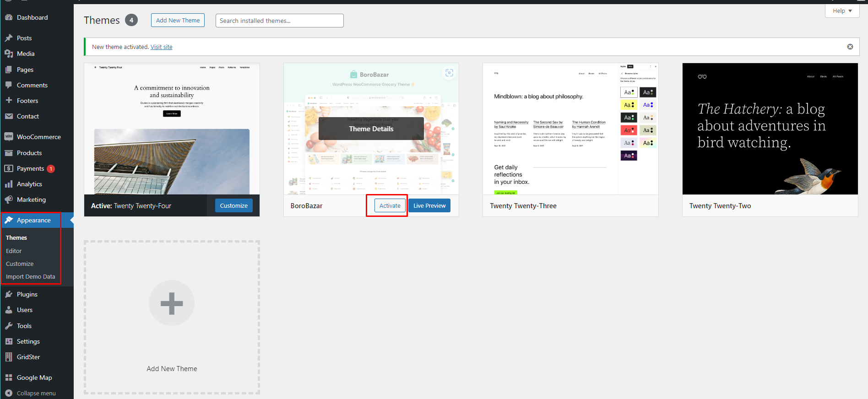Click the Search installed themes field
Screen dimensions: 868x399
click(280, 21)
